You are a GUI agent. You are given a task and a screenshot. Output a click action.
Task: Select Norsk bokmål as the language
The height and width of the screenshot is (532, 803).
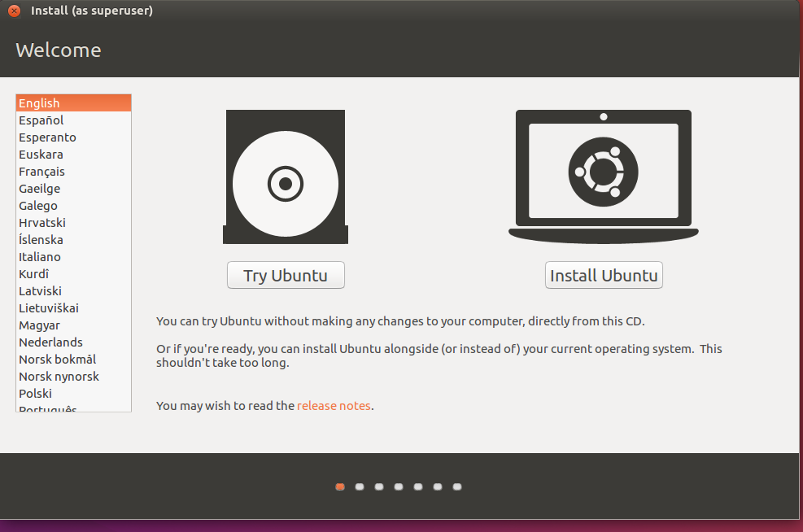coord(74,359)
